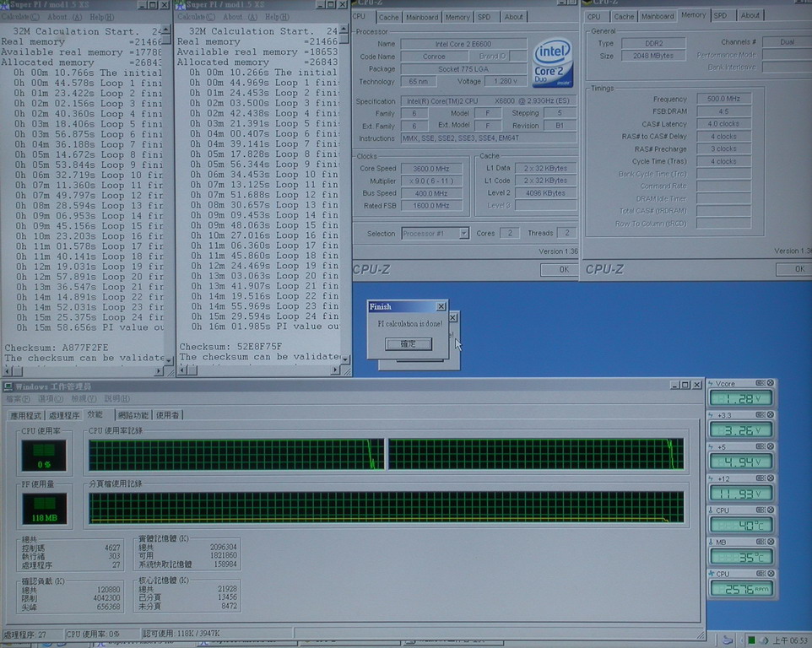Close the Vcore voltage gadget
This screenshot has width=812, height=648.
(770, 383)
